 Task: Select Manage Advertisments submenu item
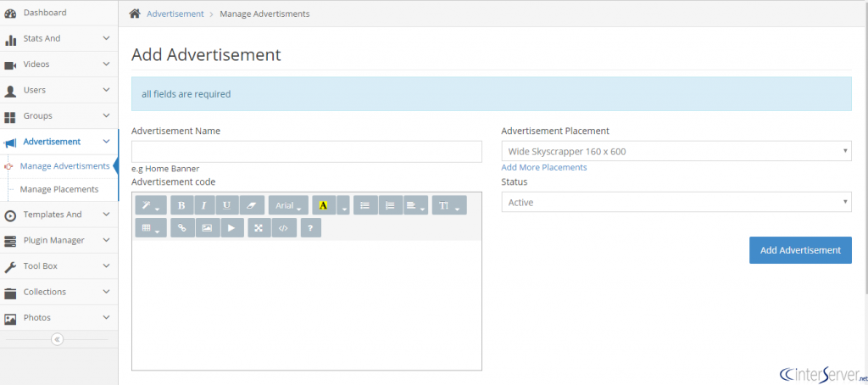[64, 165]
